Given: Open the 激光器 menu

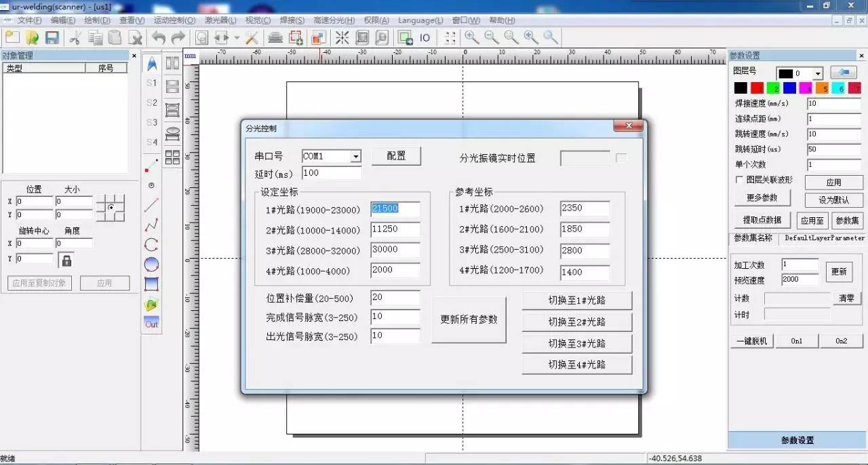Looking at the screenshot, I should (220, 20).
